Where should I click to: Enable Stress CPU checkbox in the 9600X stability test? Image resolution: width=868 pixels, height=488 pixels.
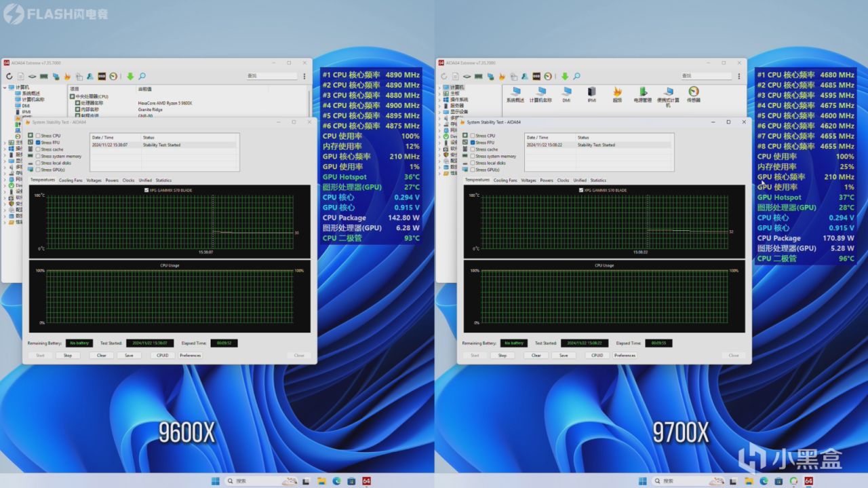(39, 136)
